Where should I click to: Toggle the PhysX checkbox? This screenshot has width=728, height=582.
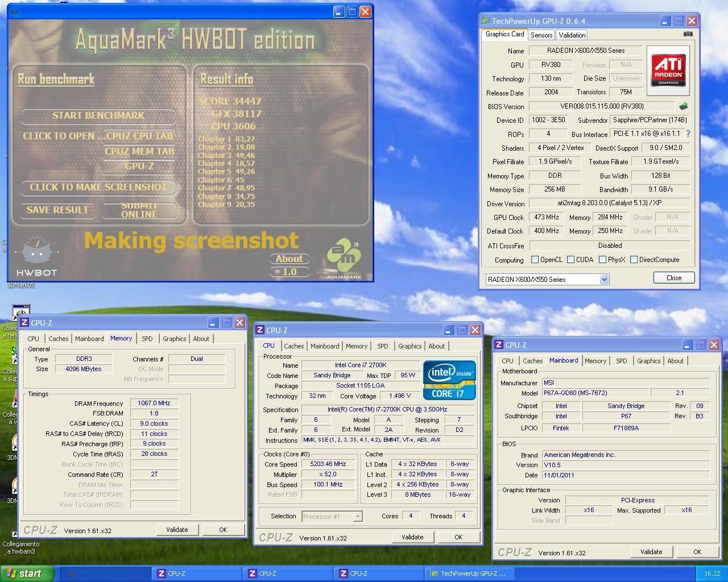coord(602,260)
